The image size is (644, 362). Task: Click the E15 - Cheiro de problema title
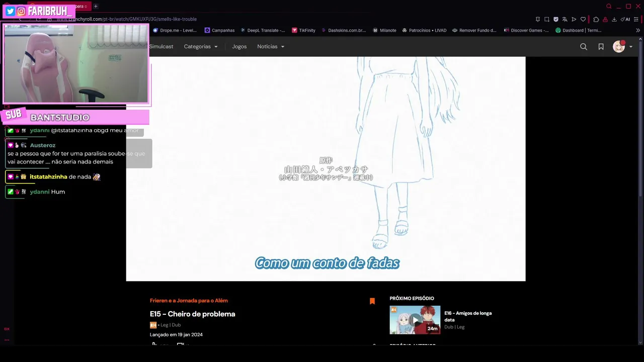point(192,314)
